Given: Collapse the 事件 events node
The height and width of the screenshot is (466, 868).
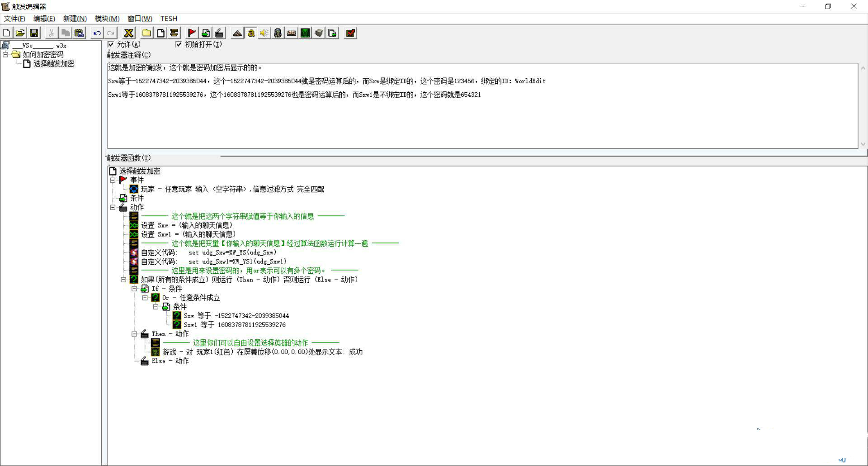Looking at the screenshot, I should [x=113, y=180].
